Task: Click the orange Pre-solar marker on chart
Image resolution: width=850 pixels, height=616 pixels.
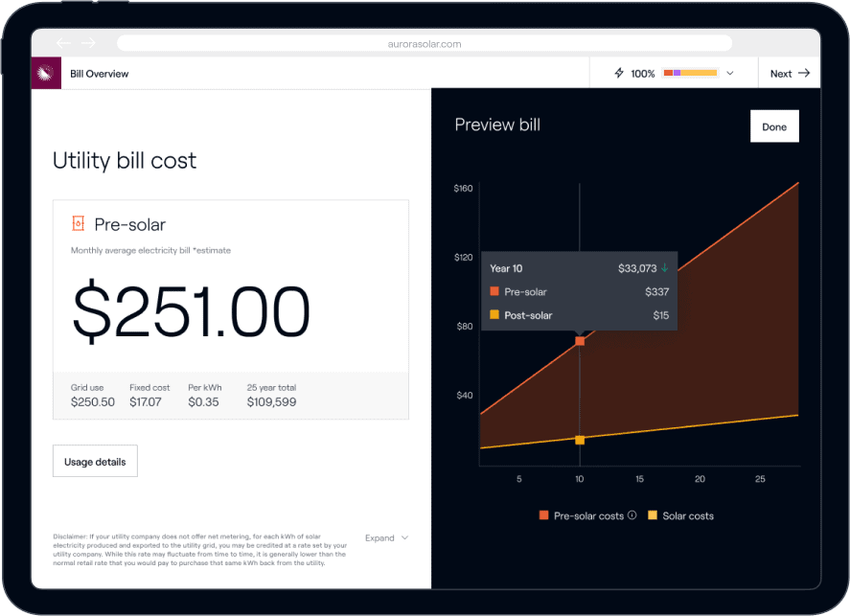Action: coord(580,341)
